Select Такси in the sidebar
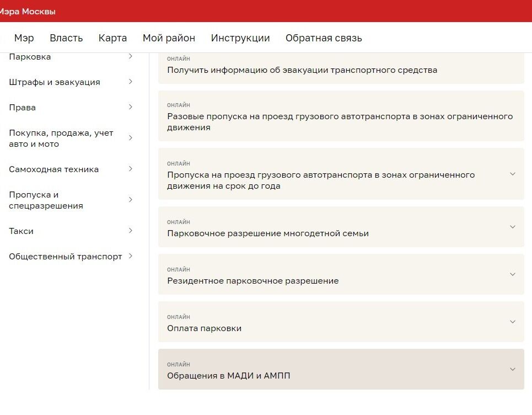Image resolution: width=532 pixels, height=415 pixels. pyautogui.click(x=21, y=231)
